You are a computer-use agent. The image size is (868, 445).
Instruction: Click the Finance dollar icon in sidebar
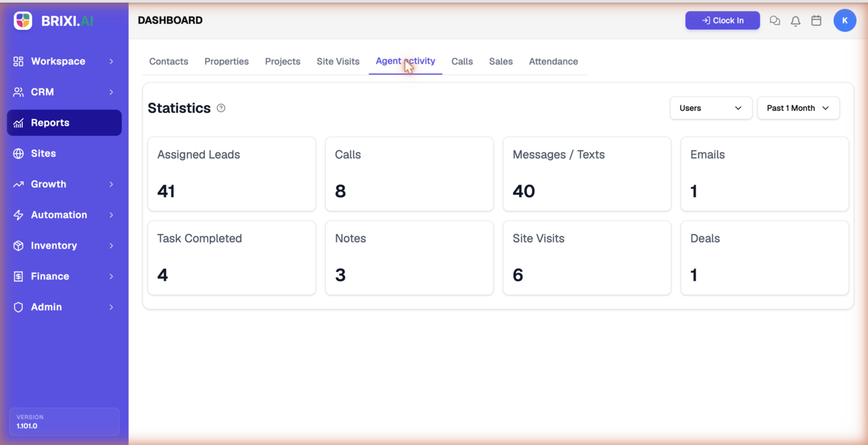point(18,277)
